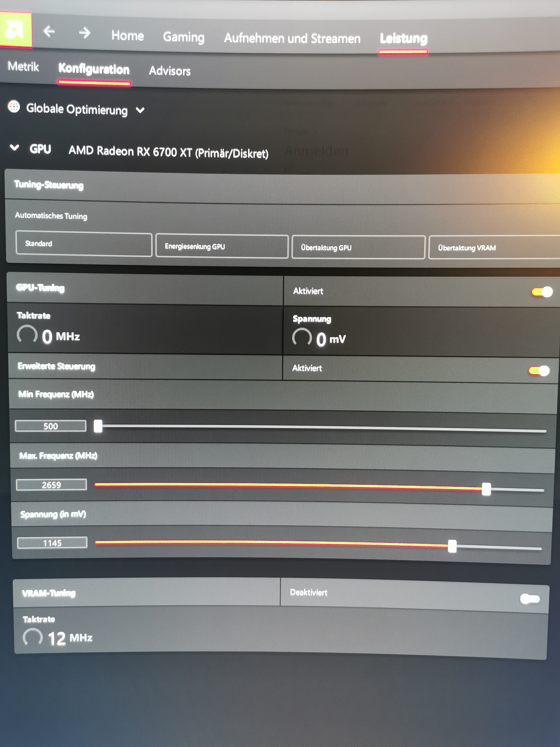Switch to the Metrik subtab
The width and height of the screenshot is (560, 747).
[x=23, y=67]
